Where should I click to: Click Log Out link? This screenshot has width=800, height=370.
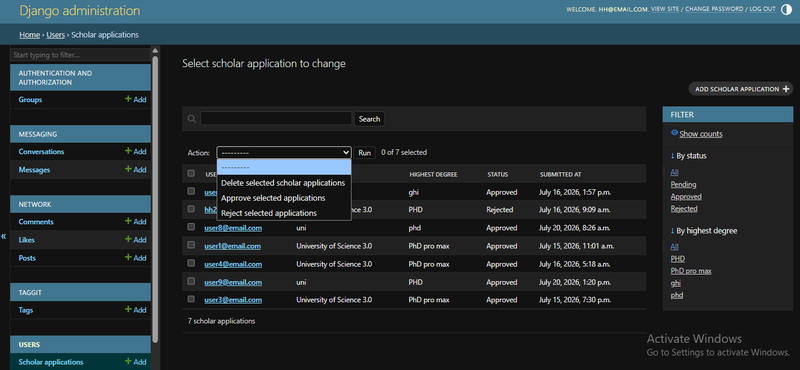coord(762,9)
